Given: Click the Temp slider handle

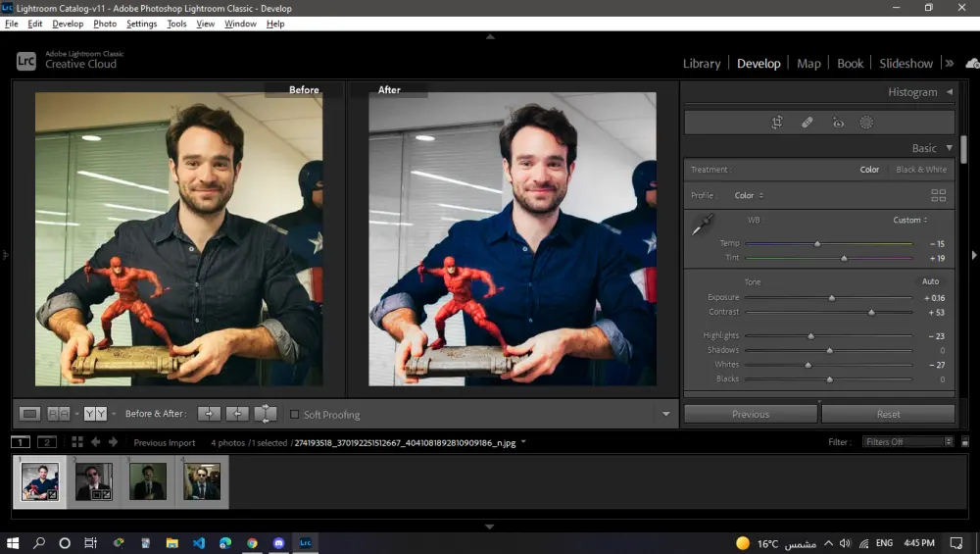Looking at the screenshot, I should point(817,244).
